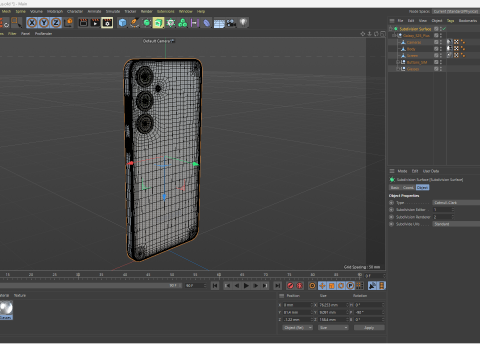Click the MoGraph Cloner icon
This screenshot has width=480, height=360.
click(x=171, y=23)
